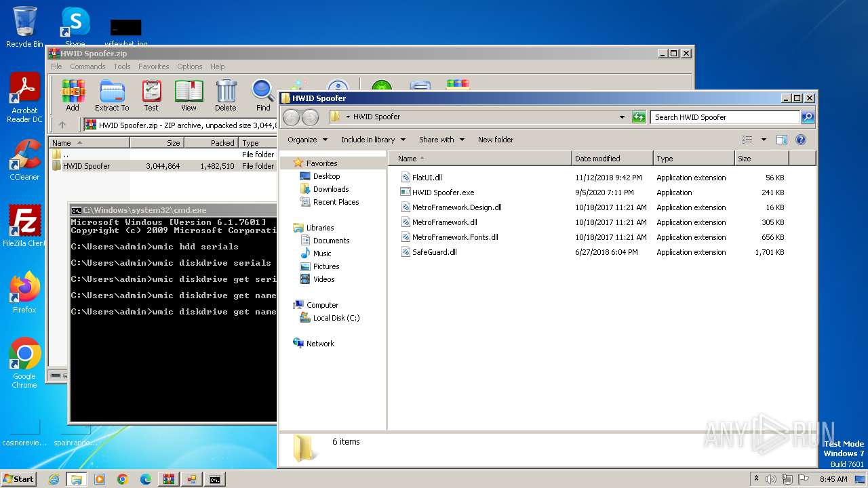Click the Find icon in the WinRAR toolbar
This screenshot has width=868, height=488.
[x=263, y=96]
